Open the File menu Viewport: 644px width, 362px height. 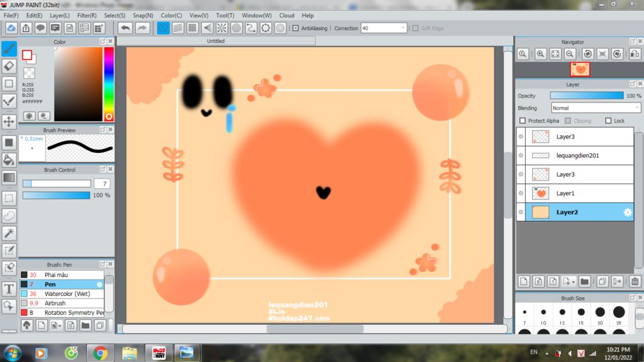click(11, 15)
